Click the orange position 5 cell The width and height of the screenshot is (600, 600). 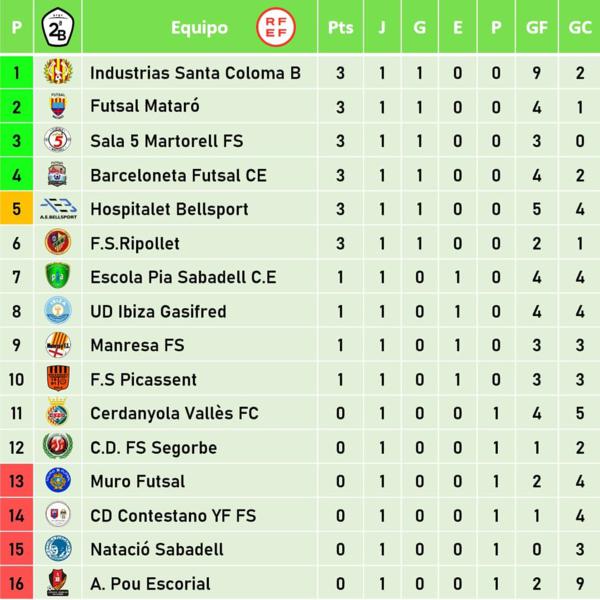pyautogui.click(x=16, y=209)
